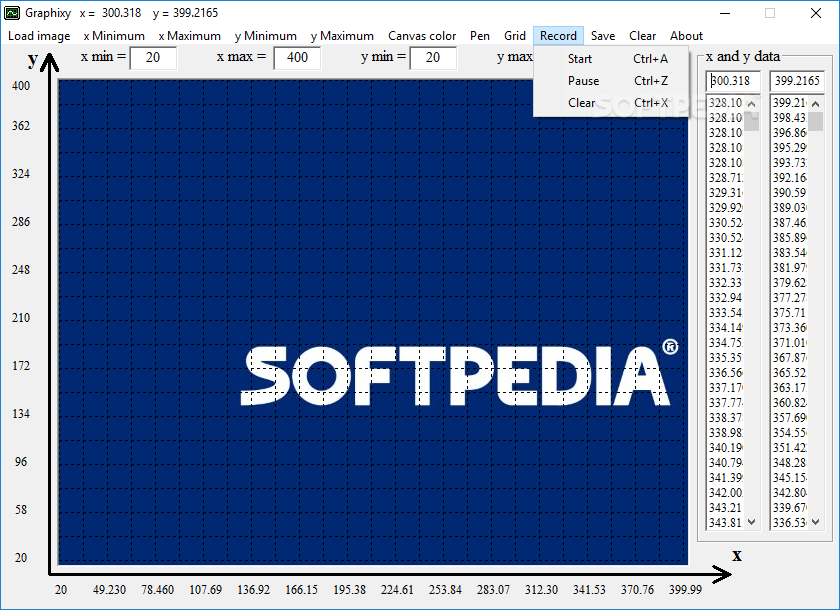Choose Clear in the Record dropdown
840x610 pixels.
click(x=611, y=103)
